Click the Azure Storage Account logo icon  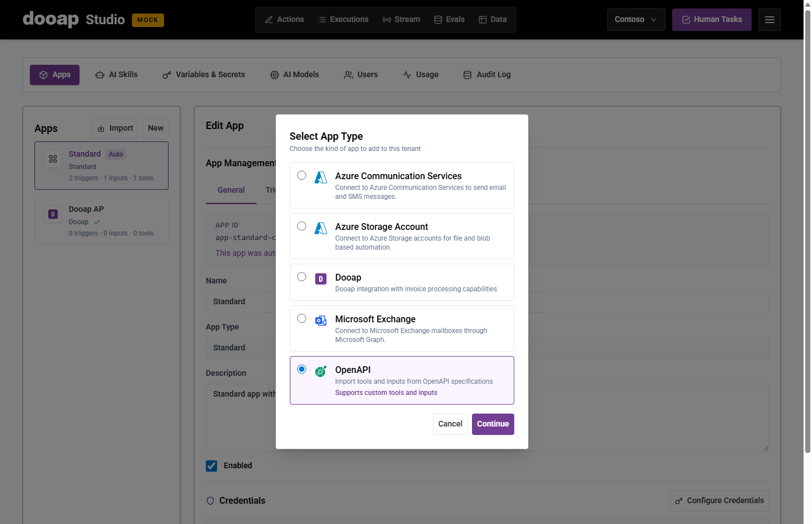tap(321, 228)
